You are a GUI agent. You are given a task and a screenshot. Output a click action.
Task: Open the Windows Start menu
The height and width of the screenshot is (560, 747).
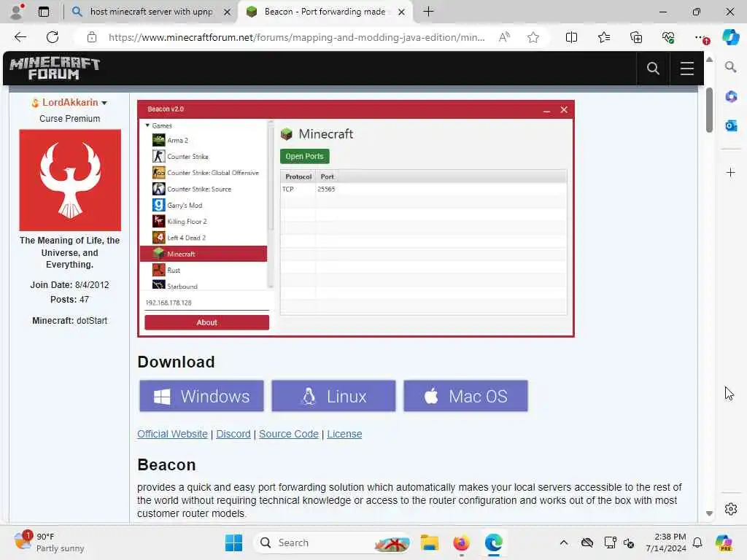[233, 542]
